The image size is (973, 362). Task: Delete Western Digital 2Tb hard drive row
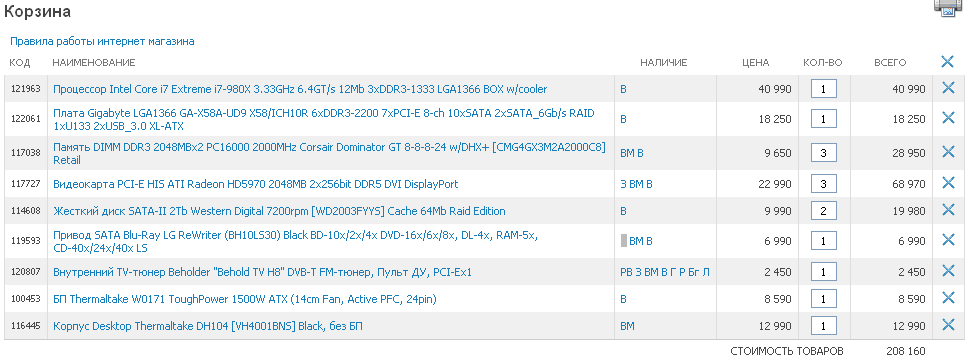(x=948, y=210)
